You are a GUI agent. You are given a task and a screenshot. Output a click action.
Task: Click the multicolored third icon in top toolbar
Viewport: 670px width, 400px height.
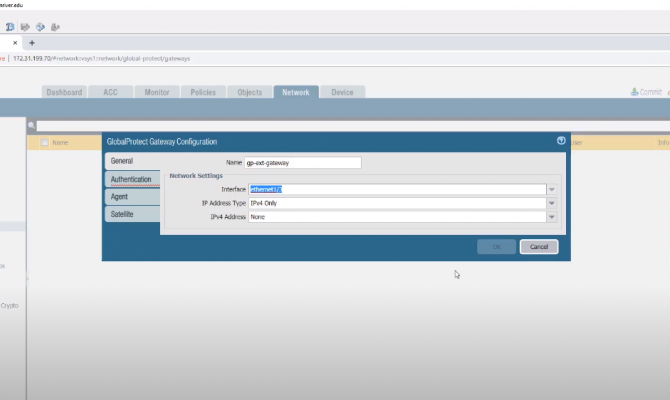coord(40,27)
